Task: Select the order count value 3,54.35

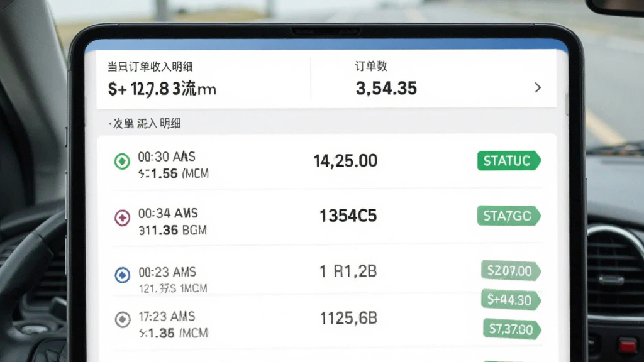Action: click(386, 88)
